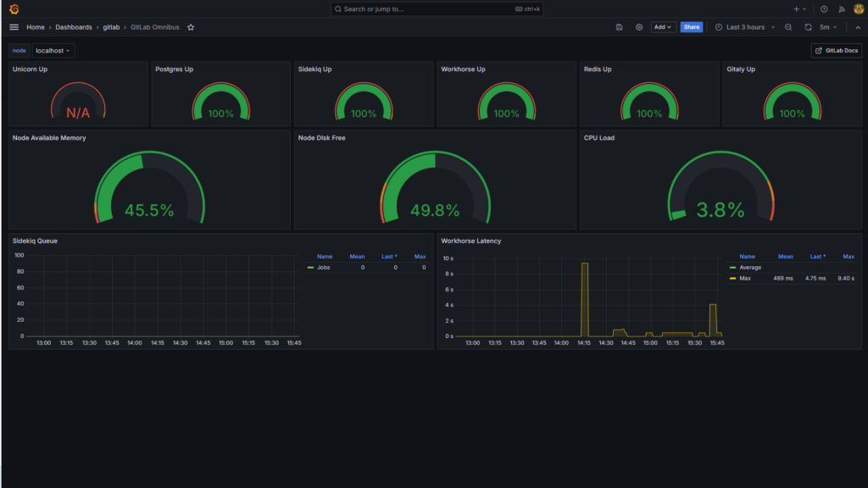The height and width of the screenshot is (488, 868).
Task: Click the 49.8% disk free gauge
Action: click(x=435, y=187)
